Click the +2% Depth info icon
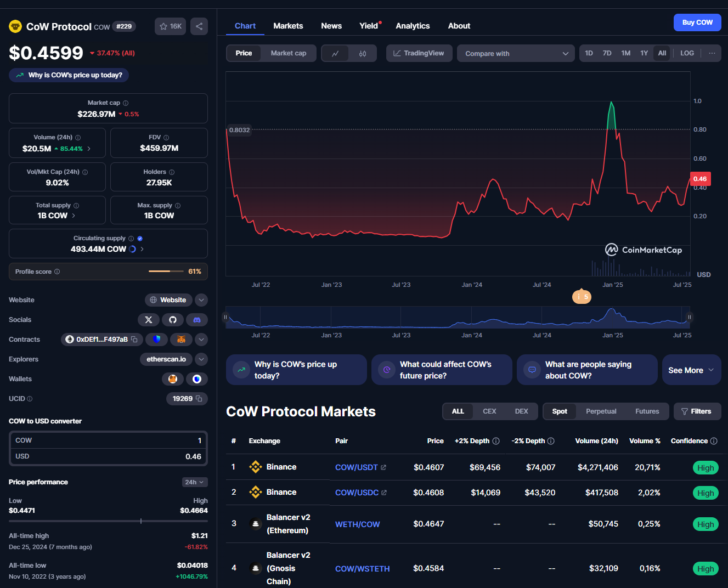 (x=496, y=441)
